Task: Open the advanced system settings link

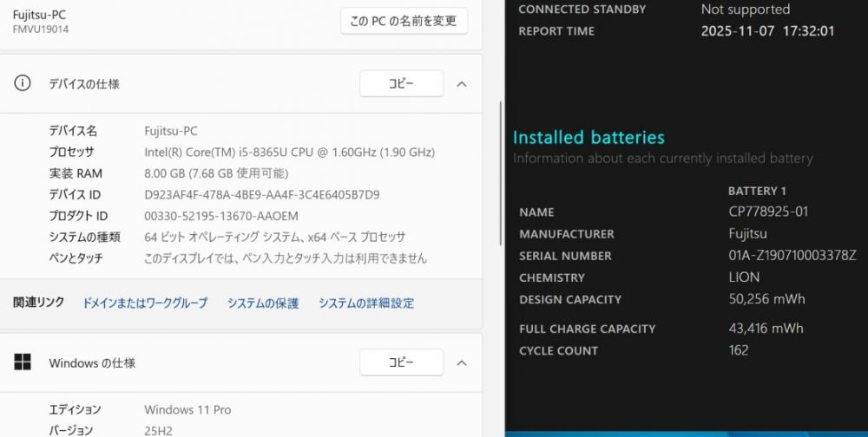Action: tap(366, 303)
